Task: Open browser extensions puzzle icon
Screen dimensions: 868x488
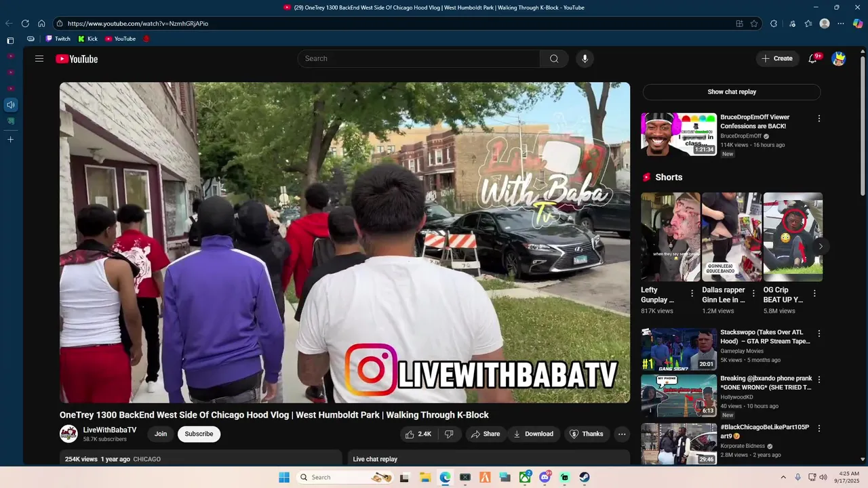Action: click(774, 24)
